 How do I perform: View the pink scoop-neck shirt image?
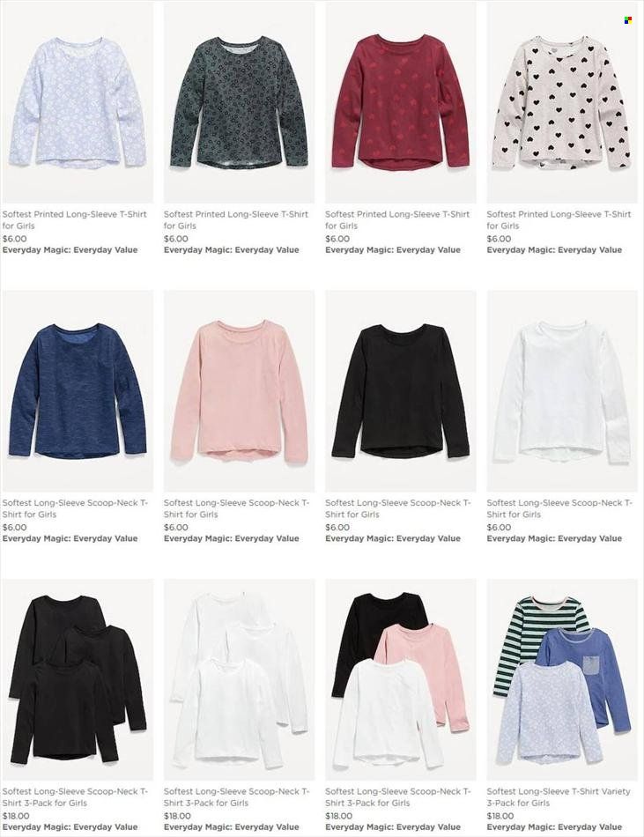coord(239,390)
